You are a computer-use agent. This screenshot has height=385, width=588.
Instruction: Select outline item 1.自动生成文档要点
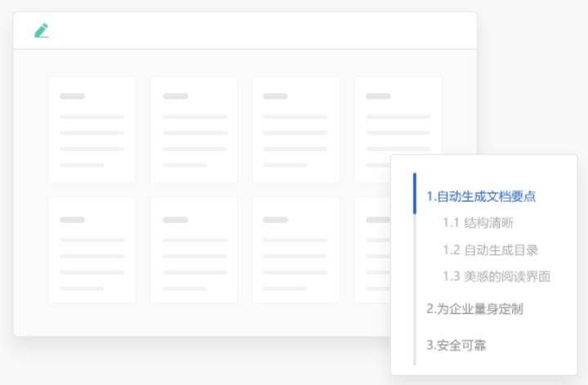click(481, 196)
